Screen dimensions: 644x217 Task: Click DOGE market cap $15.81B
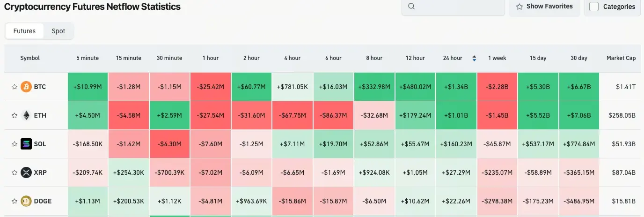pos(624,201)
